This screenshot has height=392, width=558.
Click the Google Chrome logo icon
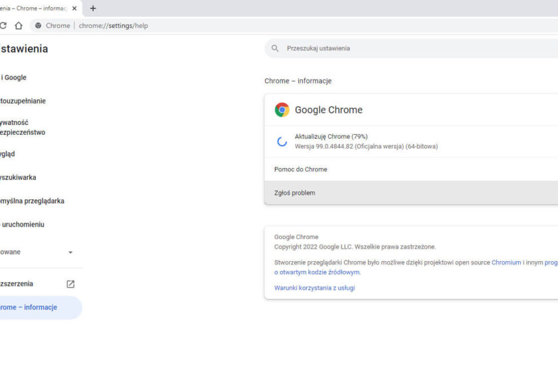tap(282, 110)
